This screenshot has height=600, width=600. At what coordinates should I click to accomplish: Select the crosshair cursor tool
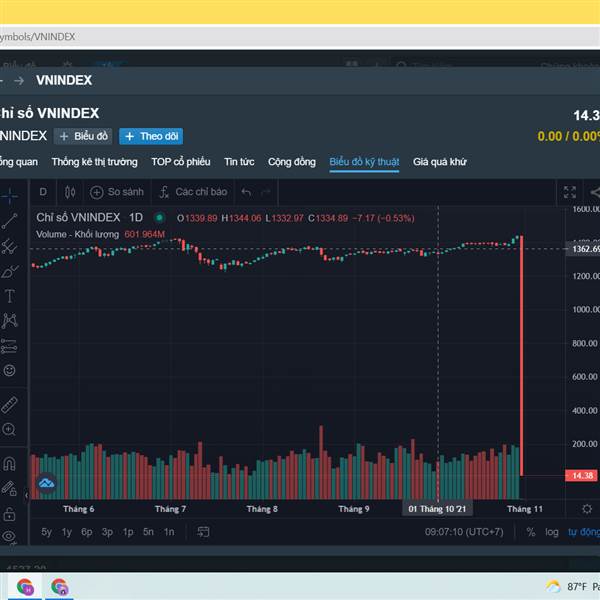(x=9, y=196)
